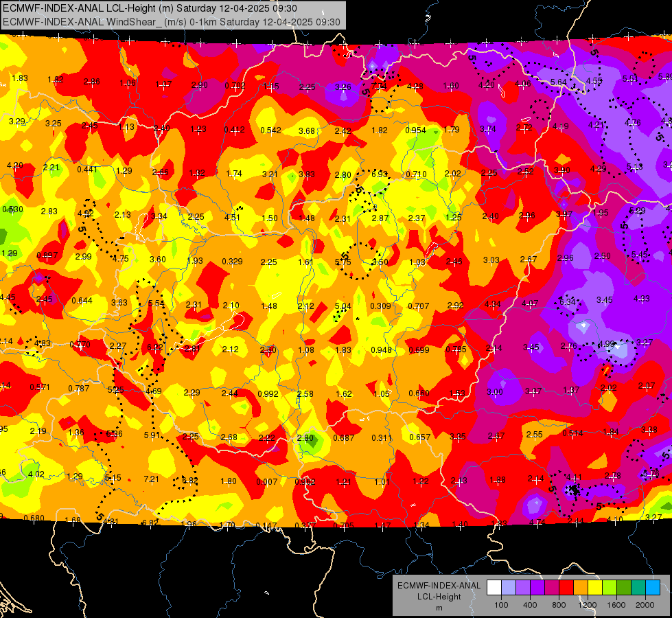
Task: Click the white legend color swatch
Action: point(494,587)
